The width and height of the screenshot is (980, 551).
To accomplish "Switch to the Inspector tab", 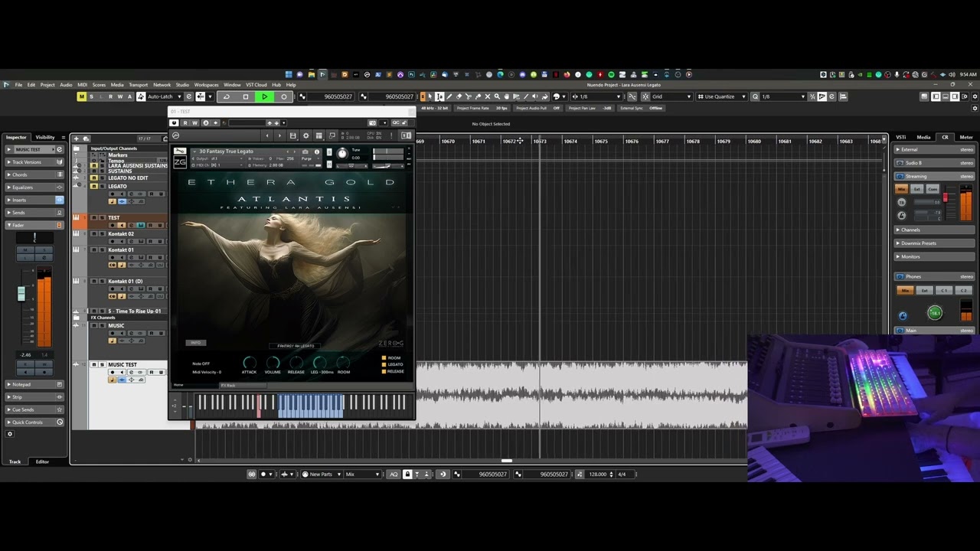I will pyautogui.click(x=16, y=137).
